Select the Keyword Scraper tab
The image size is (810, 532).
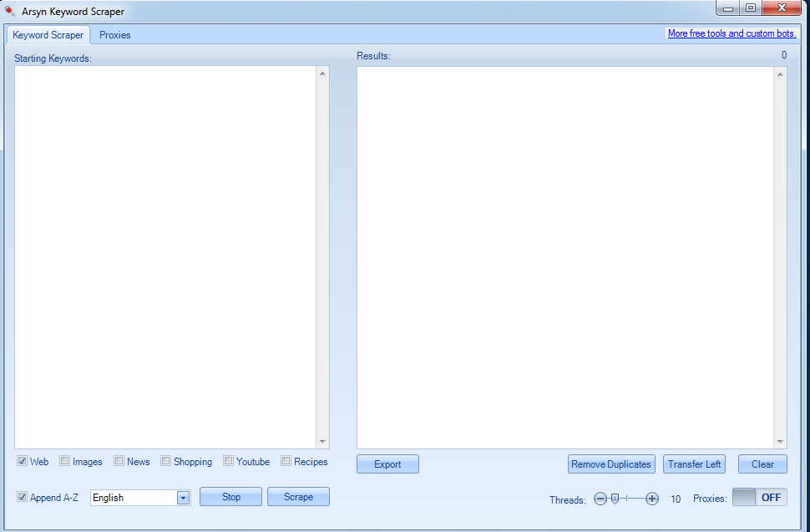(x=48, y=35)
